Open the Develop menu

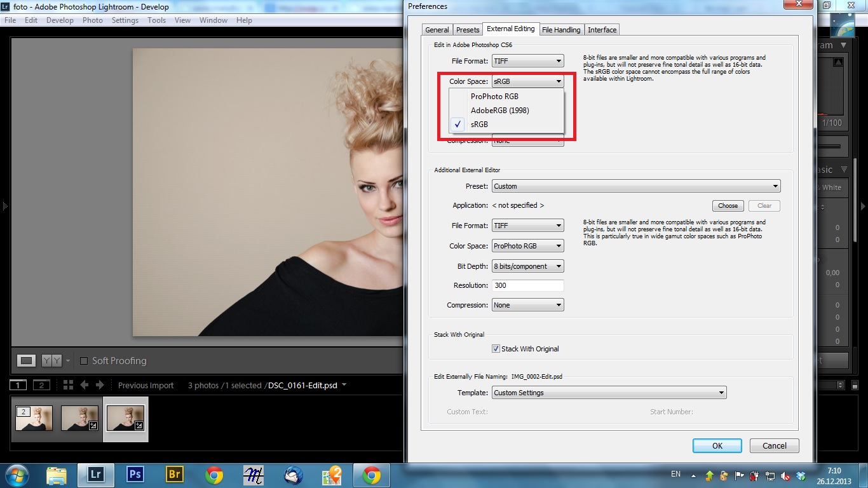pyautogui.click(x=60, y=20)
